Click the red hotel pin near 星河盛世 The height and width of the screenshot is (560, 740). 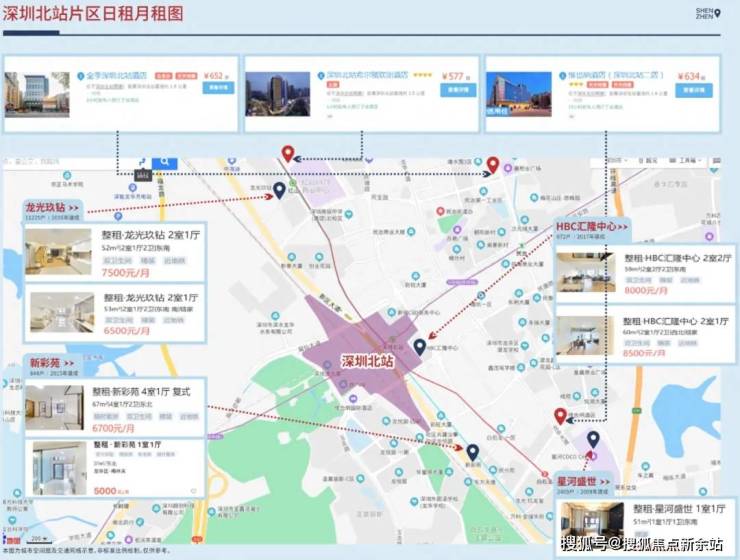pyautogui.click(x=560, y=416)
